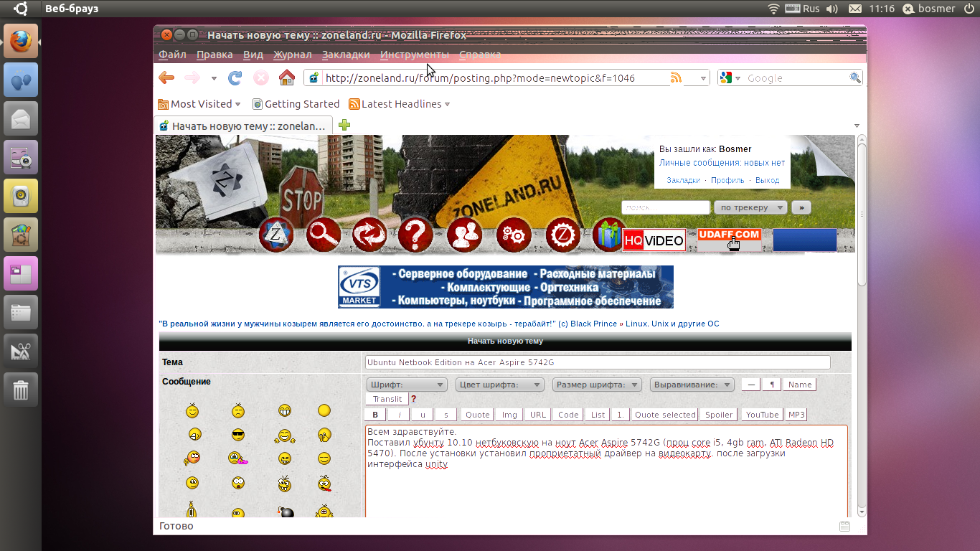
Task: Click the red circular-arrows tracker icon
Action: point(369,235)
